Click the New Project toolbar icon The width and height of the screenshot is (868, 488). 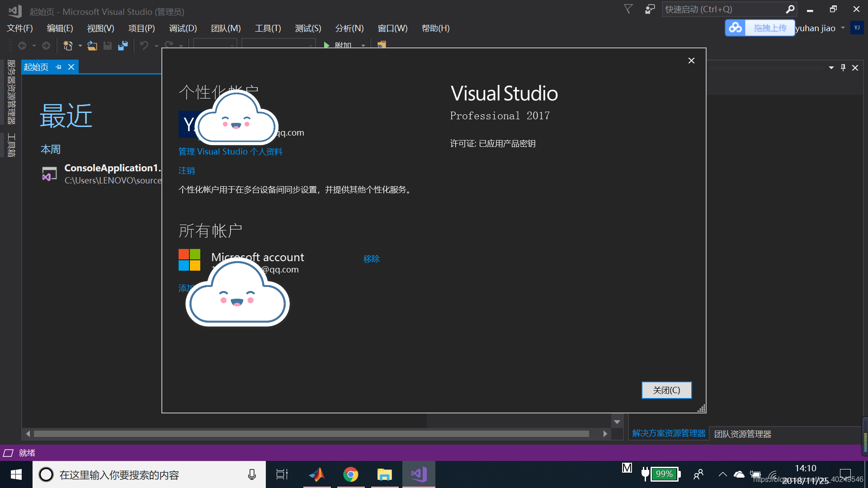(68, 46)
